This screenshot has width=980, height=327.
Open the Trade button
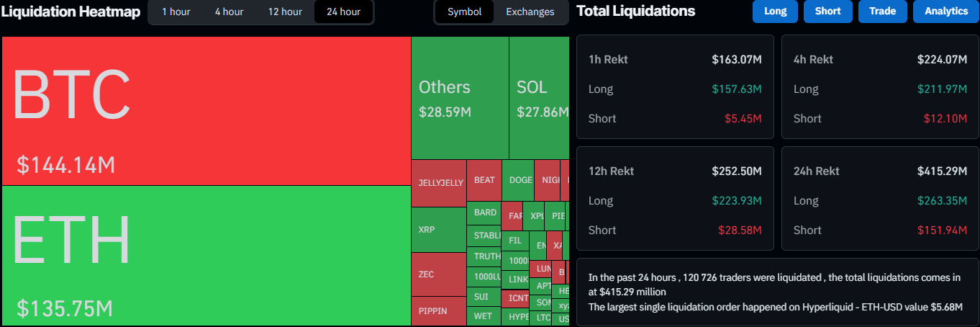point(882,12)
